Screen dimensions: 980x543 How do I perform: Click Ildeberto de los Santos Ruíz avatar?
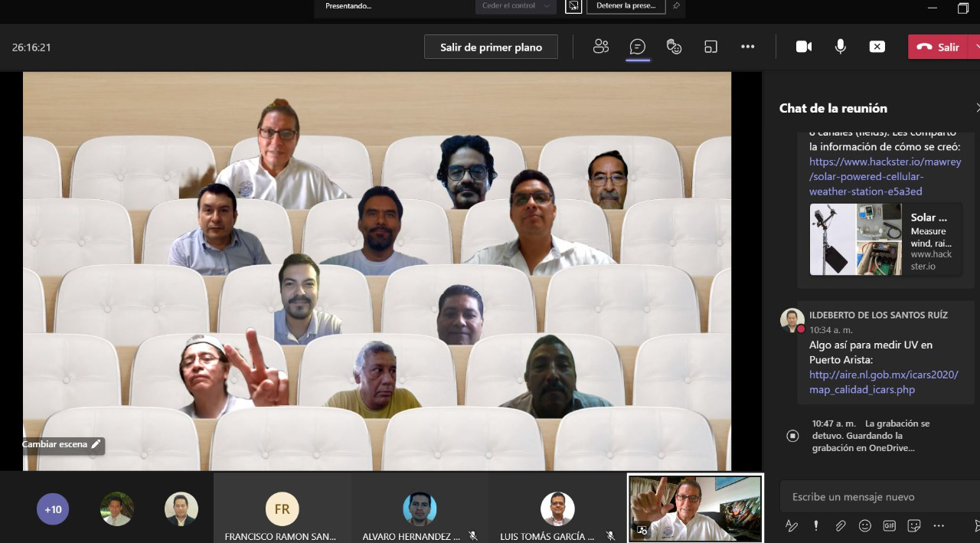click(792, 320)
